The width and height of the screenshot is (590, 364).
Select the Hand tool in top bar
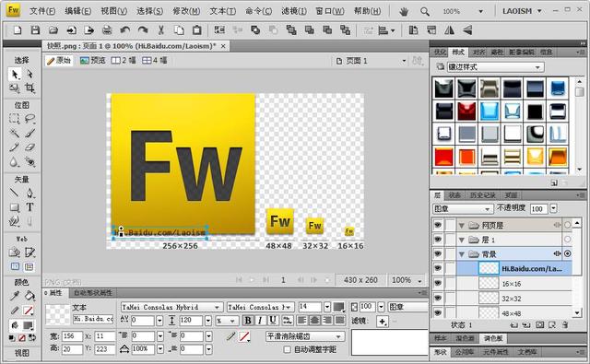click(404, 12)
